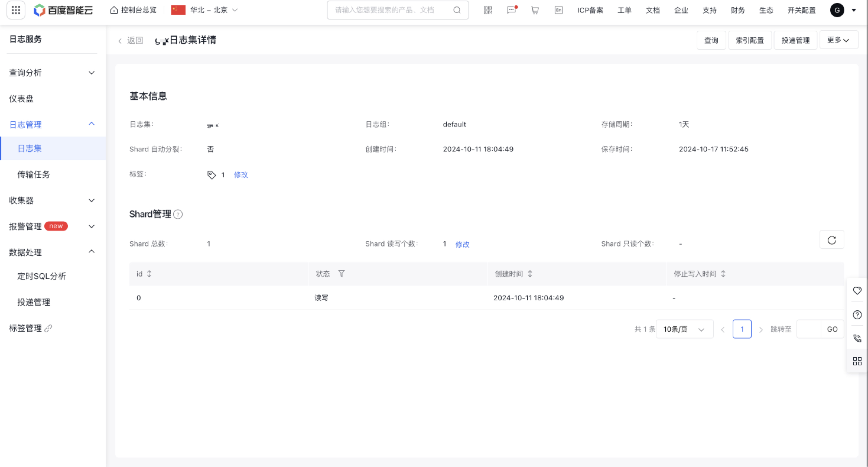Open 仪表盘 in sidebar
This screenshot has width=868, height=467.
coord(21,98)
